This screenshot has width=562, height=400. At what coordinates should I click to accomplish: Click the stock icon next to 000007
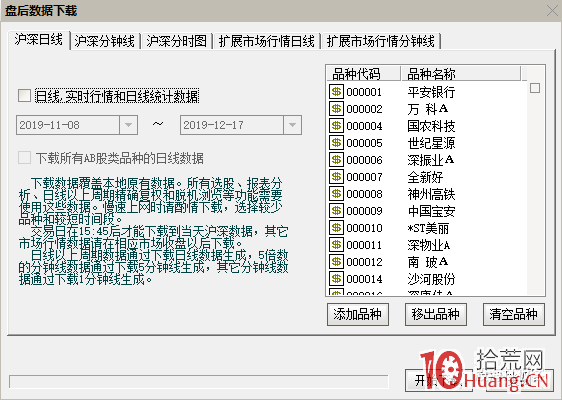336,177
